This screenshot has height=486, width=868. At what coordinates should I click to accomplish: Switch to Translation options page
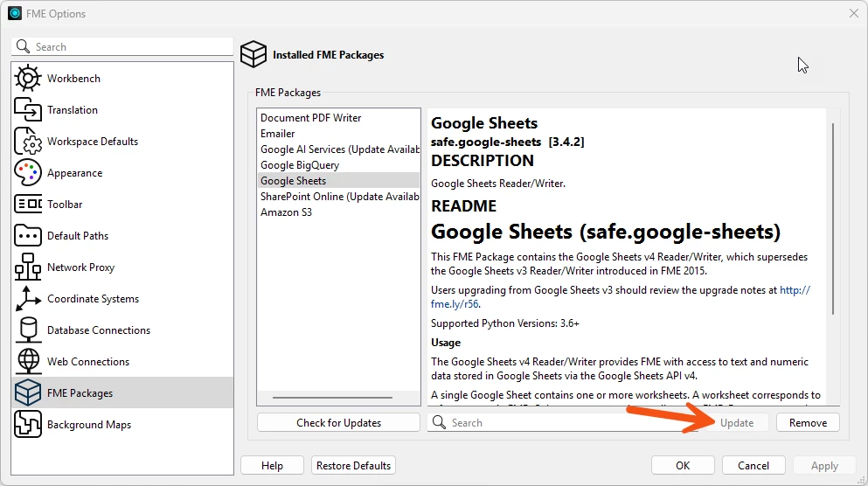click(x=122, y=109)
